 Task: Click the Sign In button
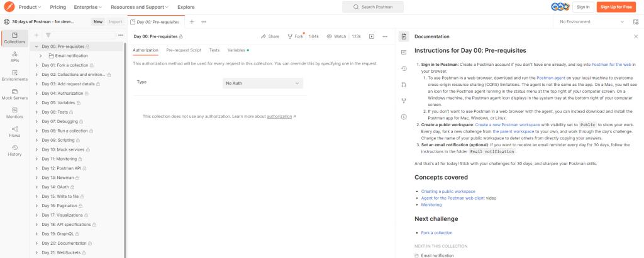tap(583, 7)
